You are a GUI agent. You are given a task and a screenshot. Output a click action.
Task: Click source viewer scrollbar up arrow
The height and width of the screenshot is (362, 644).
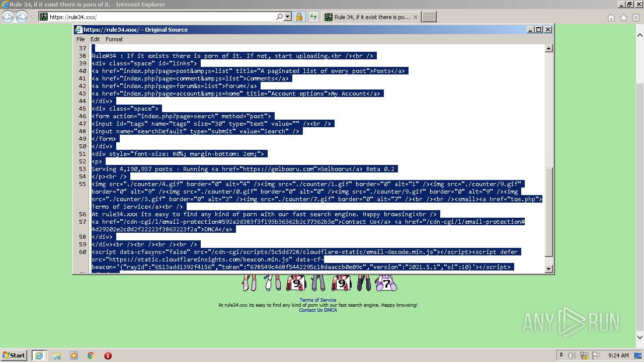pos(548,49)
